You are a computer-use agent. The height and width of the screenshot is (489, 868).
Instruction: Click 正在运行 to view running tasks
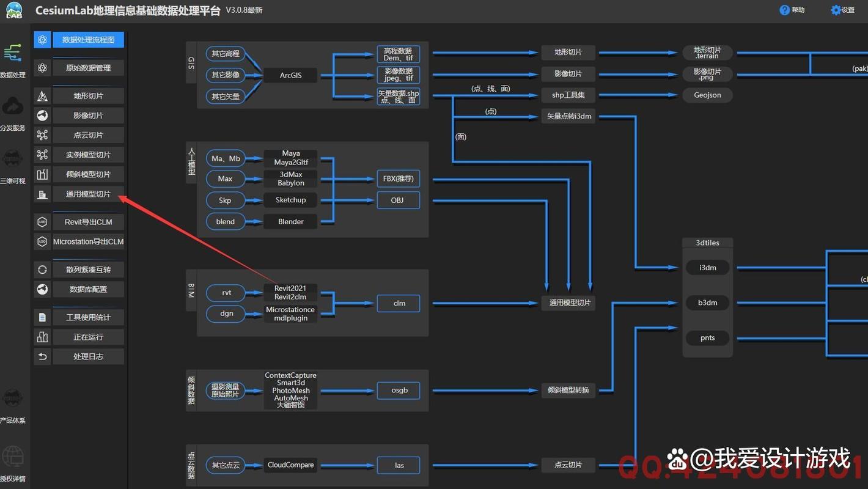[x=88, y=337]
